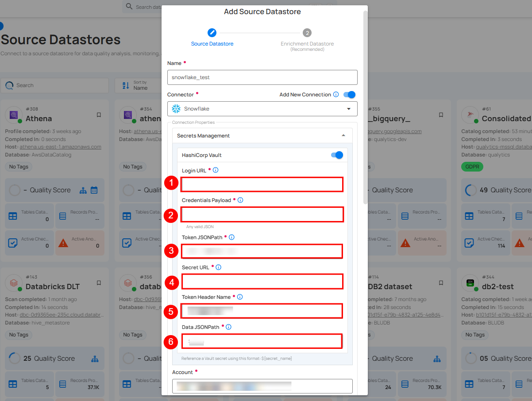Click the Secret URL info icon
Image resolution: width=532 pixels, height=401 pixels.
[x=218, y=267]
